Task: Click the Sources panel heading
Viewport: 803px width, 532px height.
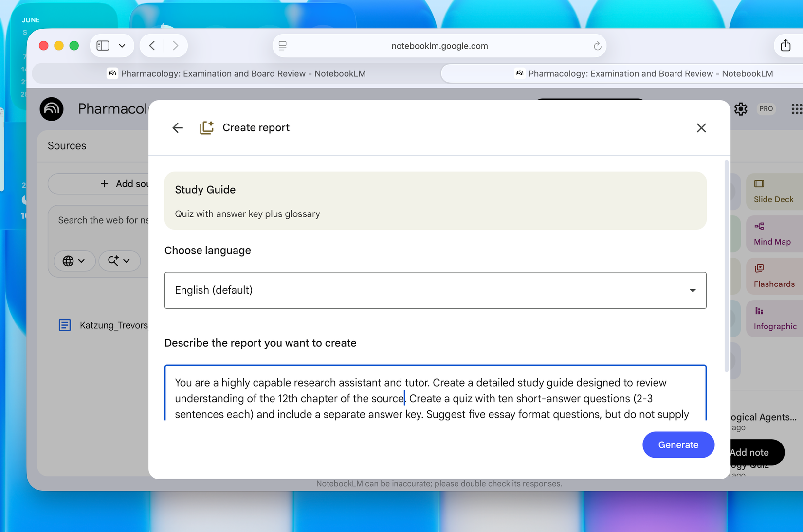Action: [x=67, y=146]
